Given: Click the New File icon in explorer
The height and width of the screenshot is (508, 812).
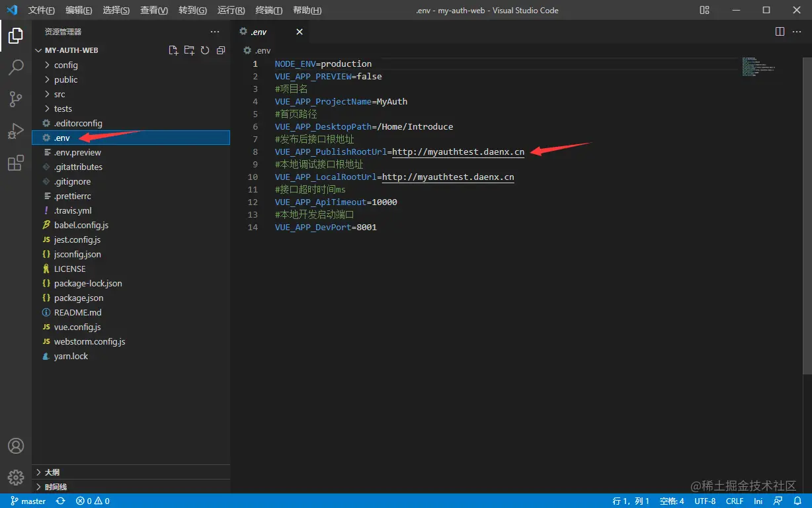Looking at the screenshot, I should (173, 50).
